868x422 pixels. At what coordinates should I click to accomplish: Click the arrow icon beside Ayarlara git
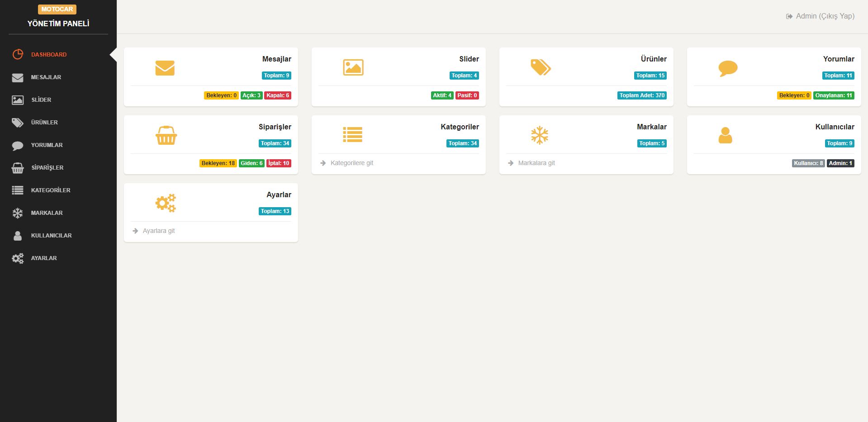point(135,231)
